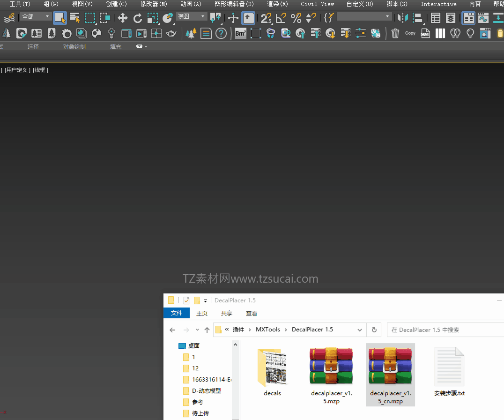Click the trash can delete icon
504x420 pixels.
pyautogui.click(x=395, y=33)
